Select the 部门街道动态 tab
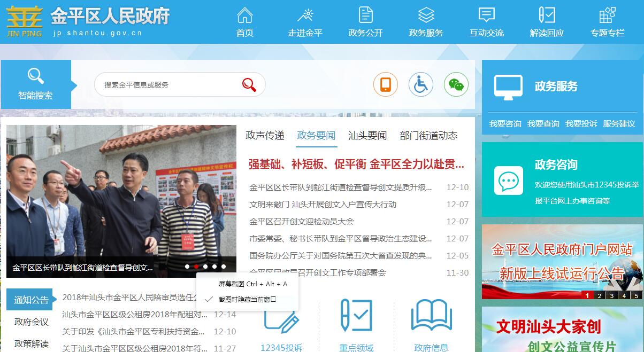The width and height of the screenshot is (644, 352). coord(428,136)
